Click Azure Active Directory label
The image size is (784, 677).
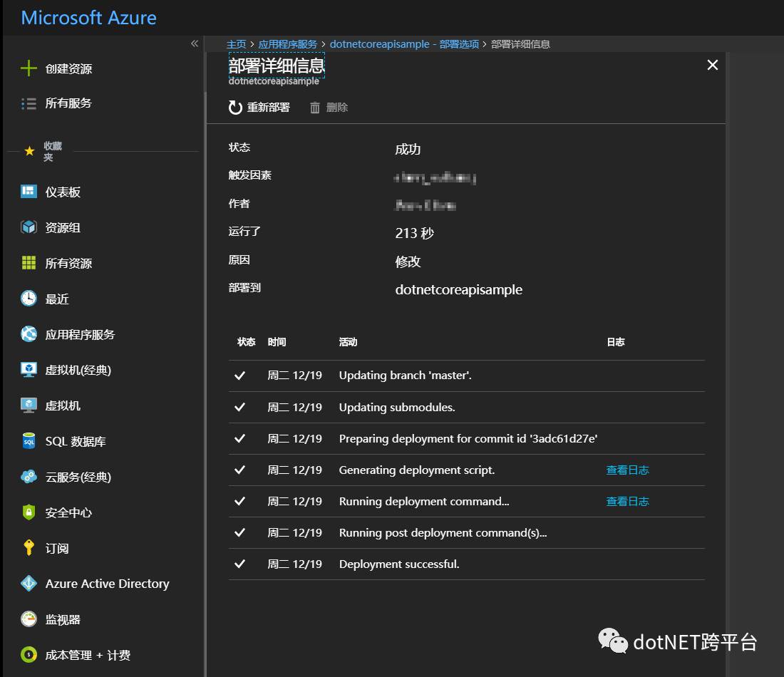(107, 584)
